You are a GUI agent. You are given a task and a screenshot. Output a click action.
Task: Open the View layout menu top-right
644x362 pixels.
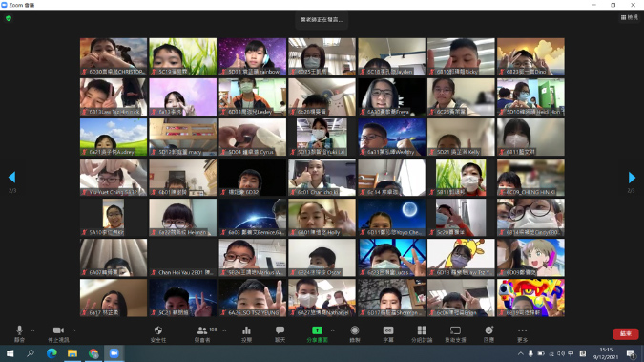click(630, 17)
